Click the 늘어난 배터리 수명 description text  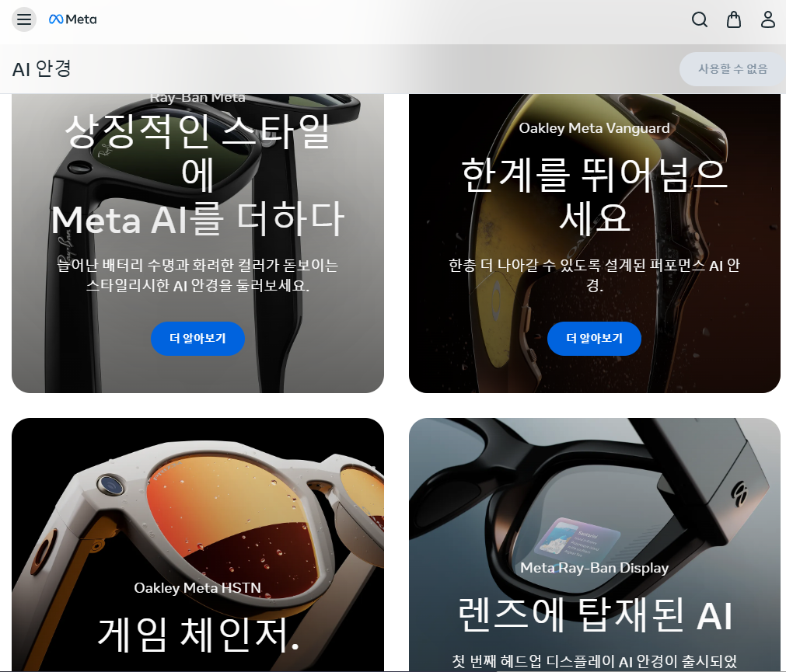(197, 275)
